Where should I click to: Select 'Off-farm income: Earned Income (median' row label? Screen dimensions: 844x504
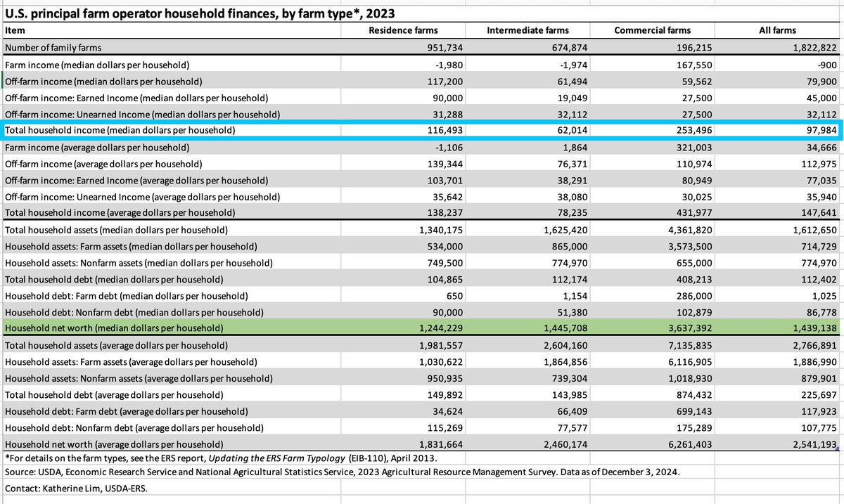click(x=136, y=98)
